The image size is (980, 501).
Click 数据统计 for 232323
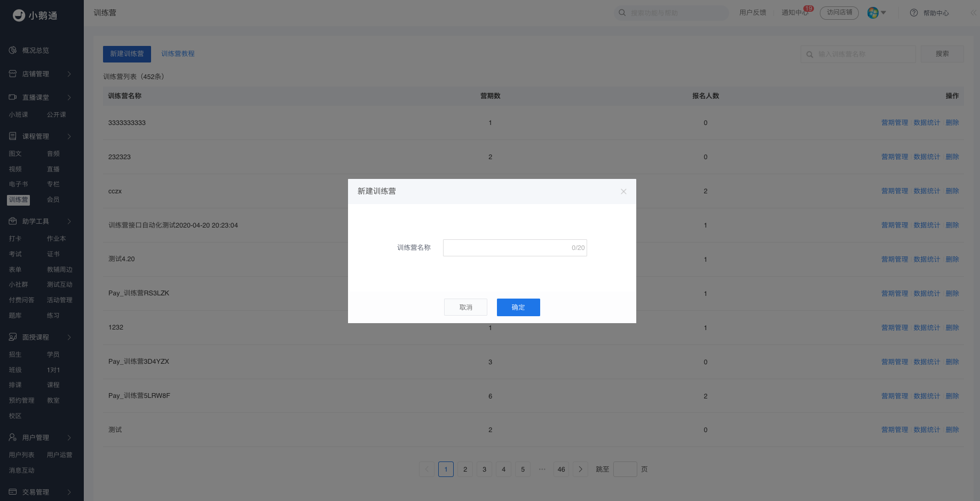tap(927, 157)
